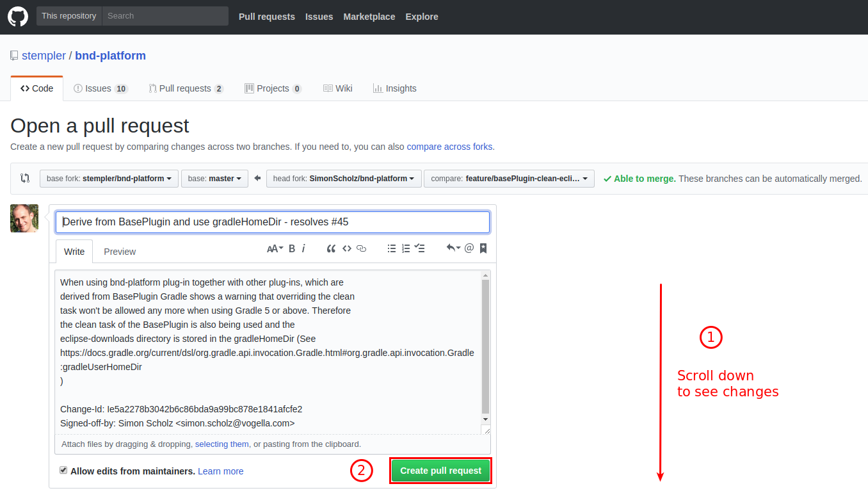This screenshot has width=868, height=493.
Task: Click the user avatar thumbnail
Action: [24, 218]
